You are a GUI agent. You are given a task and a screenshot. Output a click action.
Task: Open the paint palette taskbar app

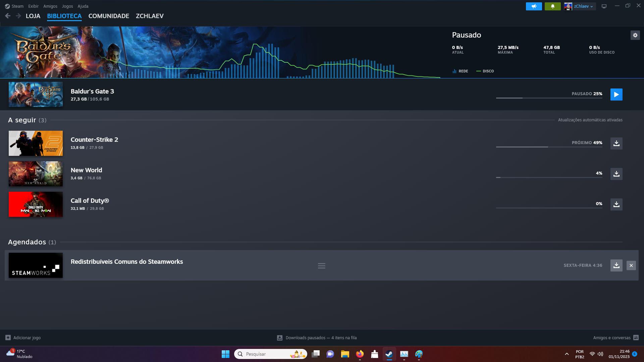(x=419, y=354)
